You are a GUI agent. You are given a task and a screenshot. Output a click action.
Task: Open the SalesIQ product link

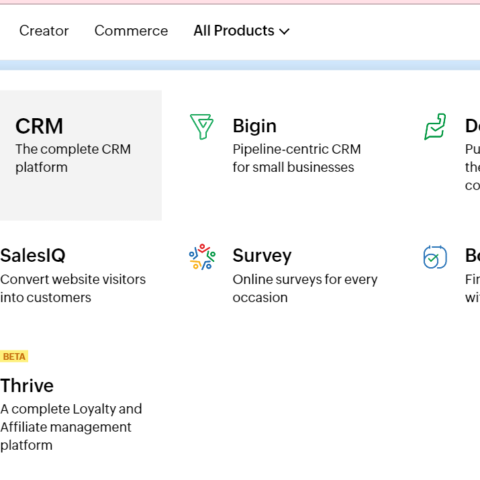pyautogui.click(x=33, y=256)
